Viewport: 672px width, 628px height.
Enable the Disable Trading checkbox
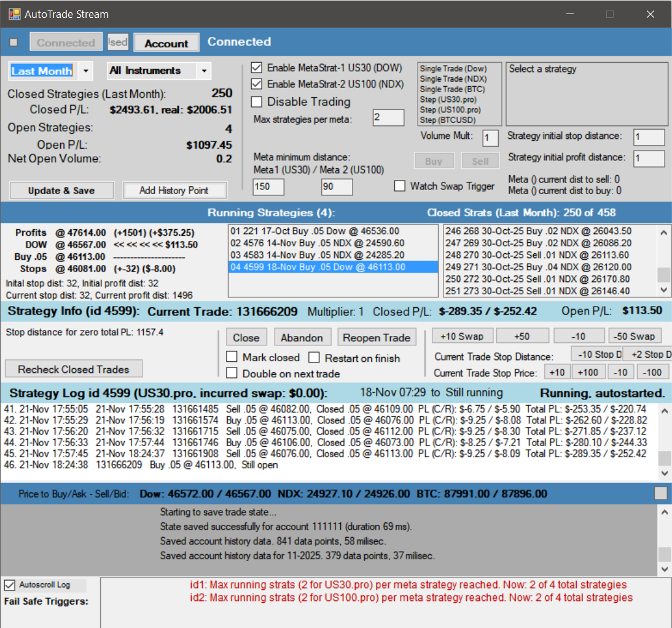[257, 102]
